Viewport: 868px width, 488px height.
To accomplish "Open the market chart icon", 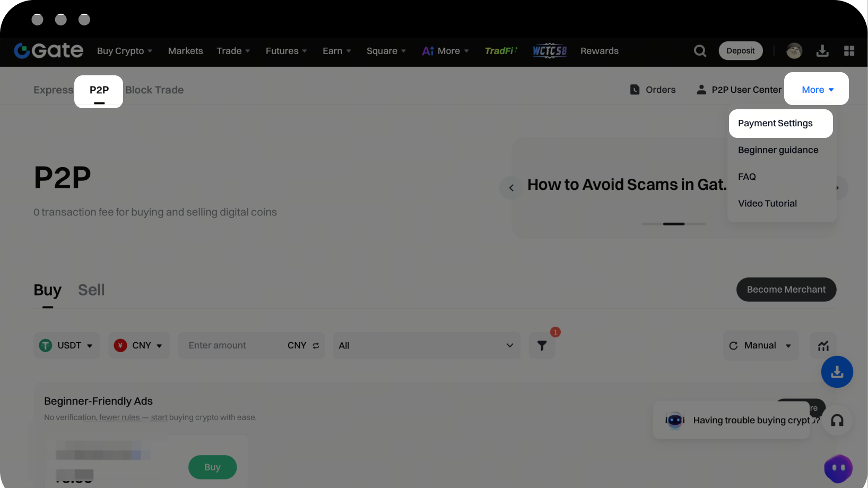I will click(x=823, y=346).
